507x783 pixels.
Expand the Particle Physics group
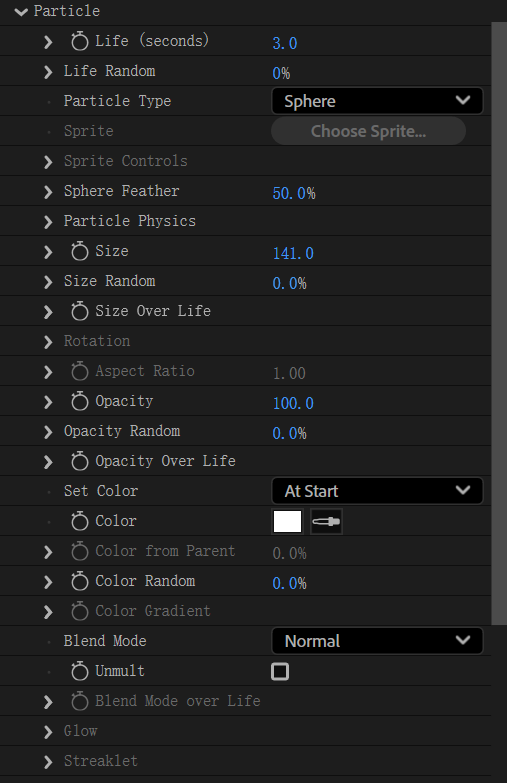pyautogui.click(x=48, y=221)
